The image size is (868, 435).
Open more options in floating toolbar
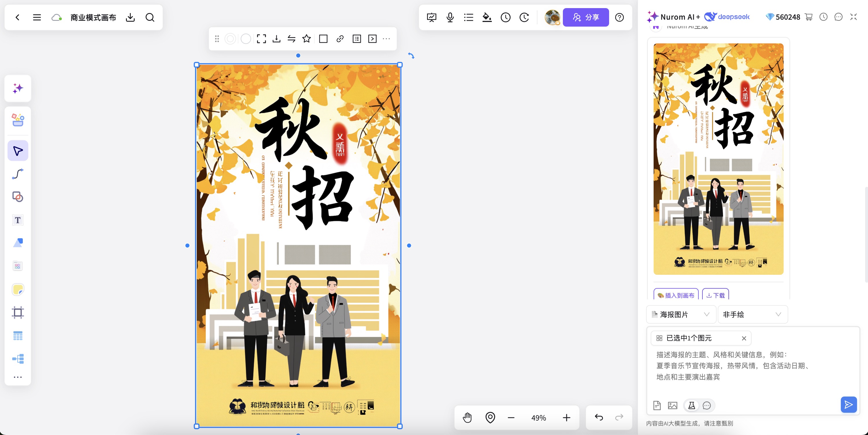[387, 39]
